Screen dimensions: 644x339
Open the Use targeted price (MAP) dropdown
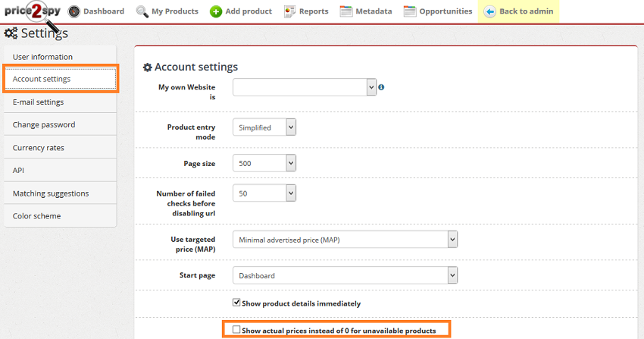tap(345, 240)
